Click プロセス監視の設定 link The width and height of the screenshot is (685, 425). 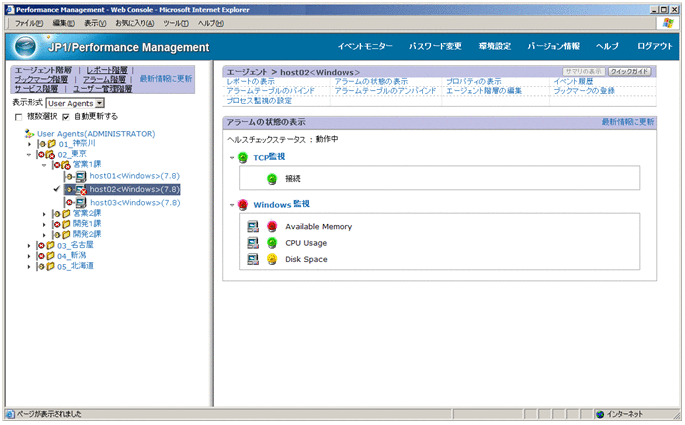click(x=259, y=100)
